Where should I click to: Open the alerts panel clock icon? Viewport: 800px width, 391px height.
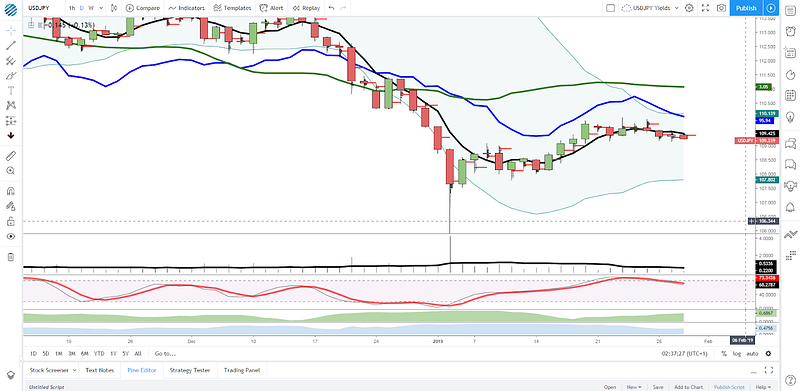790,32
